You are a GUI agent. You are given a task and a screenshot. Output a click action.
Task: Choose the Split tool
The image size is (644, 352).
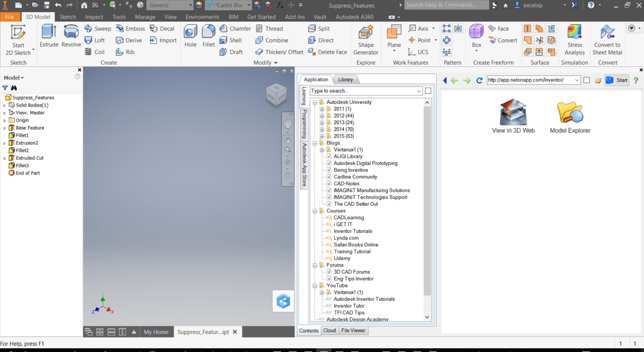[x=319, y=28]
